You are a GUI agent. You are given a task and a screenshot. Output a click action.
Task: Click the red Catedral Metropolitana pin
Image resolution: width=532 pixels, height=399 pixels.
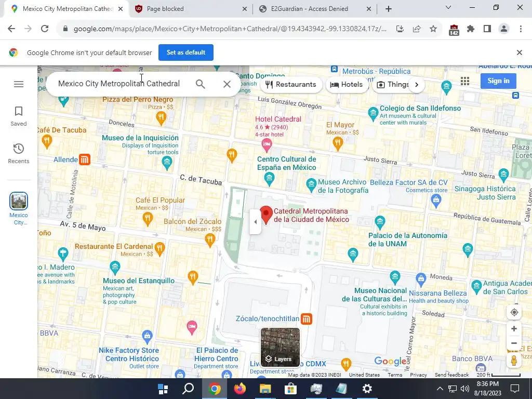(267, 215)
